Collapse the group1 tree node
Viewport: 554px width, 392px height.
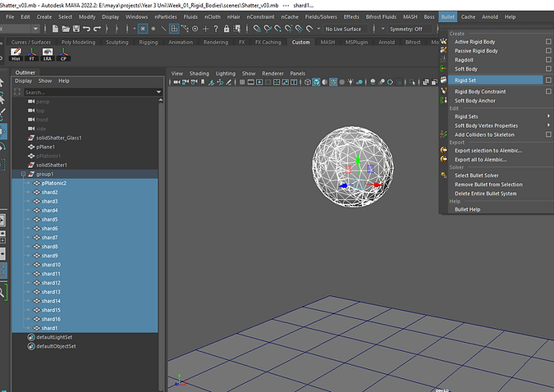(x=23, y=174)
